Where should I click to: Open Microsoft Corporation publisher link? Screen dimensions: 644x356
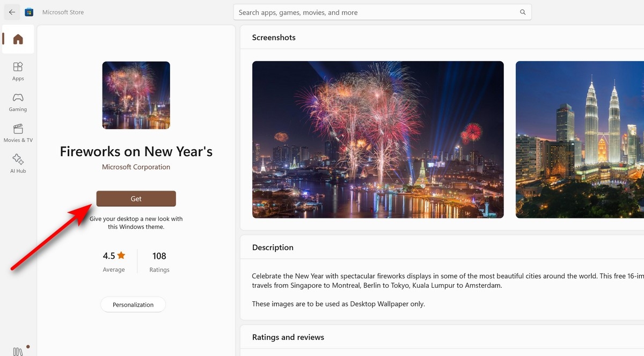point(136,167)
